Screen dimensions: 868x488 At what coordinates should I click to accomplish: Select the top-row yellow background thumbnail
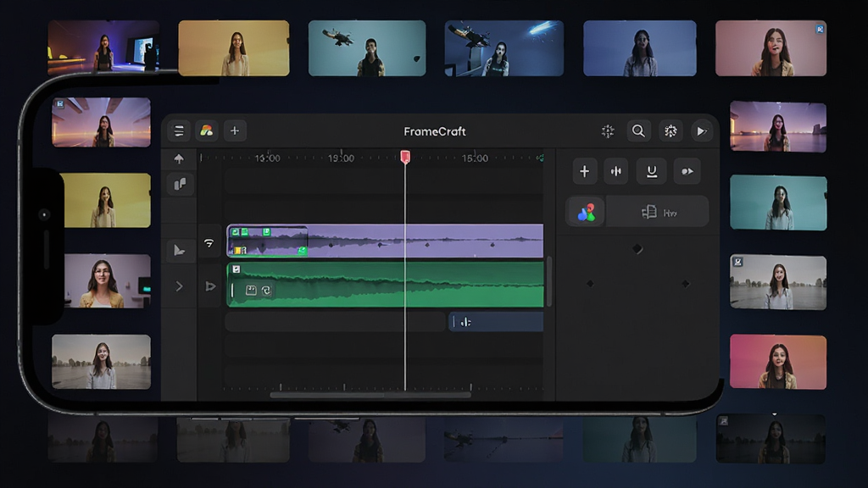(234, 48)
